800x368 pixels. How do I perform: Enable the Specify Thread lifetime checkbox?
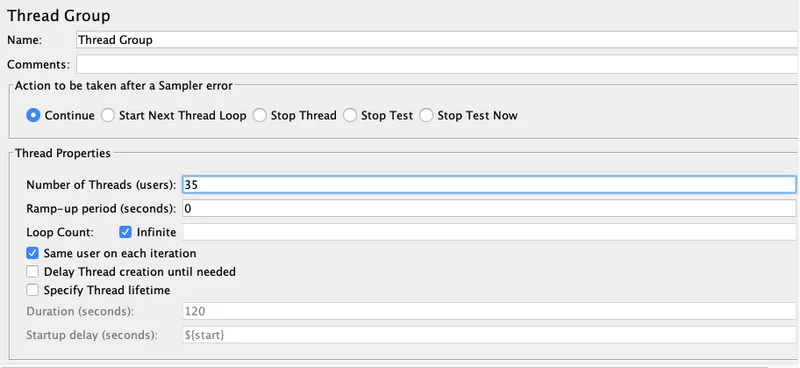(33, 290)
